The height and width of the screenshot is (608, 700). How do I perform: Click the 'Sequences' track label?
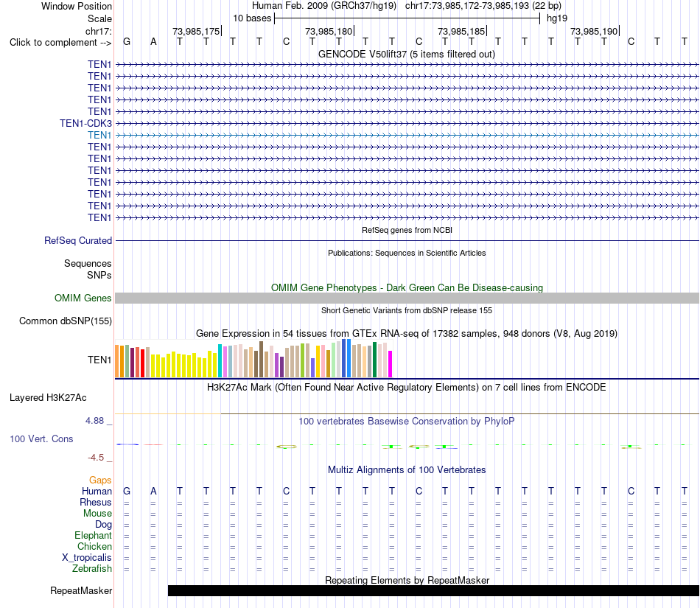coord(88,263)
